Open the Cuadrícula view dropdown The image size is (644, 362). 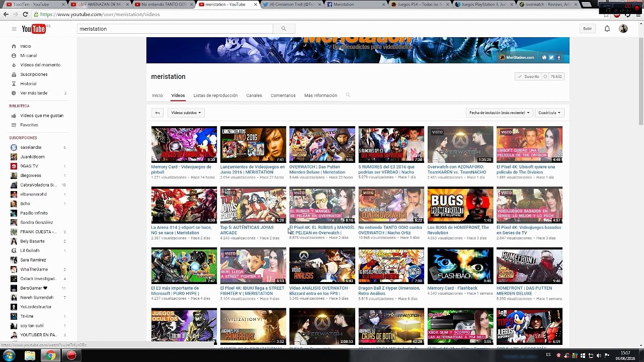[x=549, y=113]
